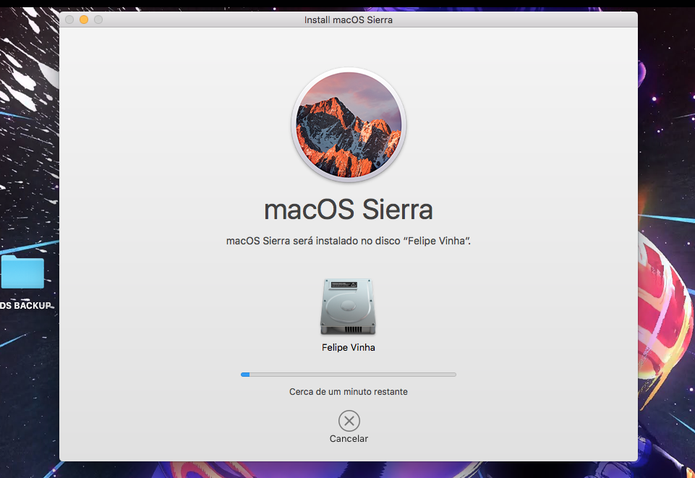Select the Felipe Vinha hard disk icon
Viewport: 695px width, 478px height.
[x=348, y=306]
